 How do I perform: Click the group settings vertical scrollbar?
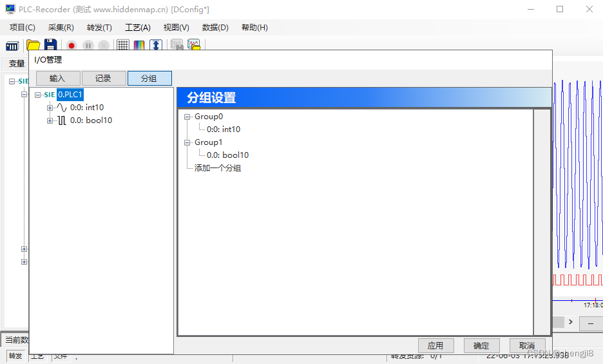(x=542, y=222)
